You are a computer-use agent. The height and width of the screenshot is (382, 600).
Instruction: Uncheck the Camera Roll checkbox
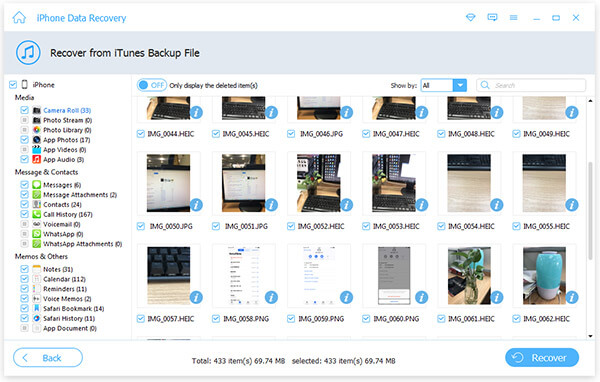point(24,110)
